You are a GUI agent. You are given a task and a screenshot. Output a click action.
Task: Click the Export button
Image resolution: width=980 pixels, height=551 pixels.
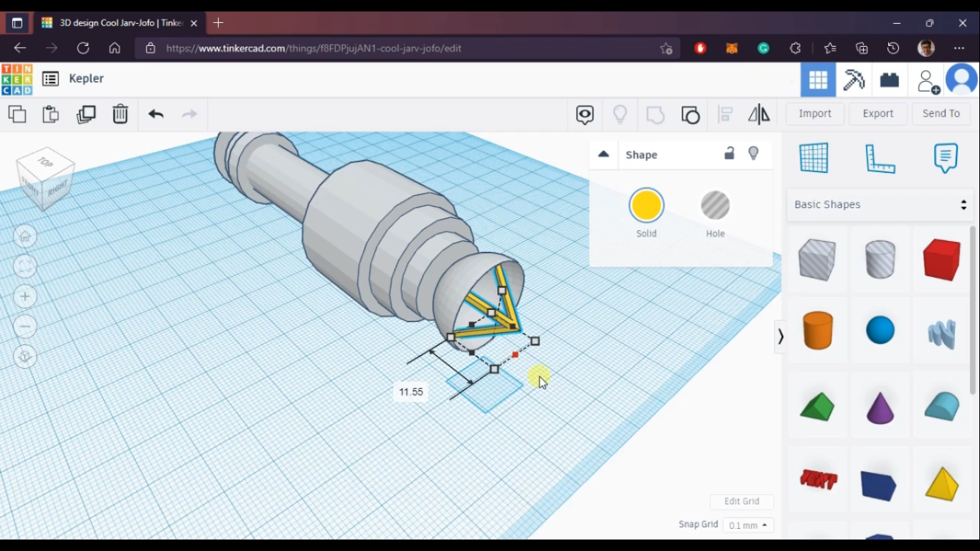pos(878,113)
